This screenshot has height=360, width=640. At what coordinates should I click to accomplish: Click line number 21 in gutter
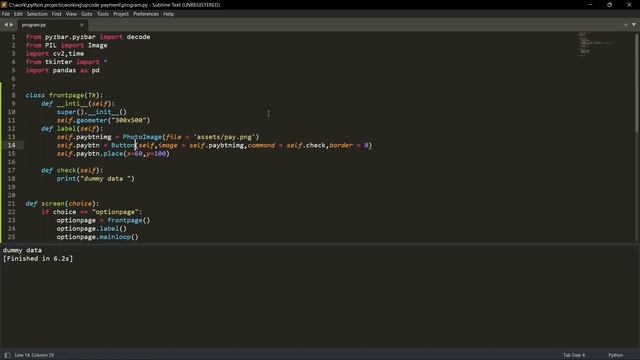[11, 204]
